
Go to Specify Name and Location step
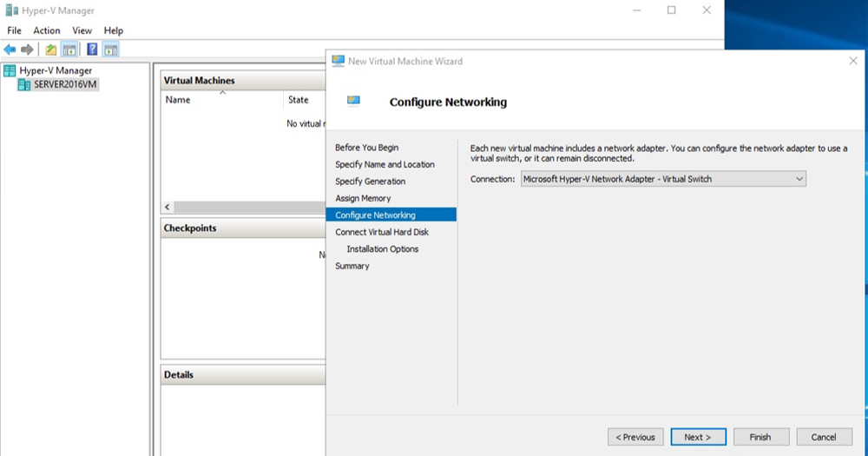[385, 164]
